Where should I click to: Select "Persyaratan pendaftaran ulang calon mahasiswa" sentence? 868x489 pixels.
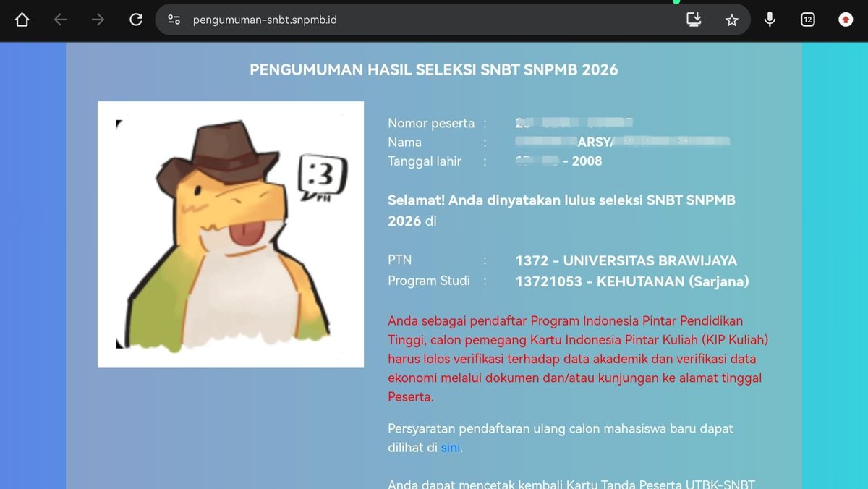coord(561,438)
